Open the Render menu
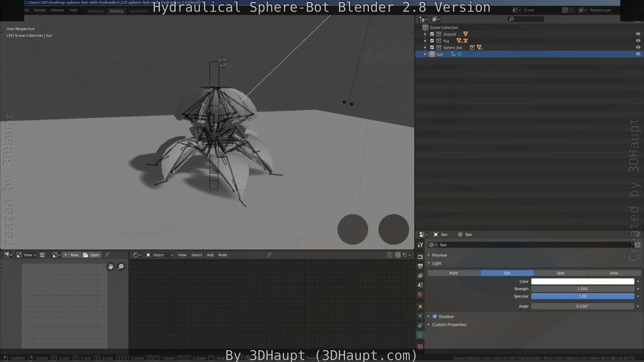The image size is (644, 362). 40,10
